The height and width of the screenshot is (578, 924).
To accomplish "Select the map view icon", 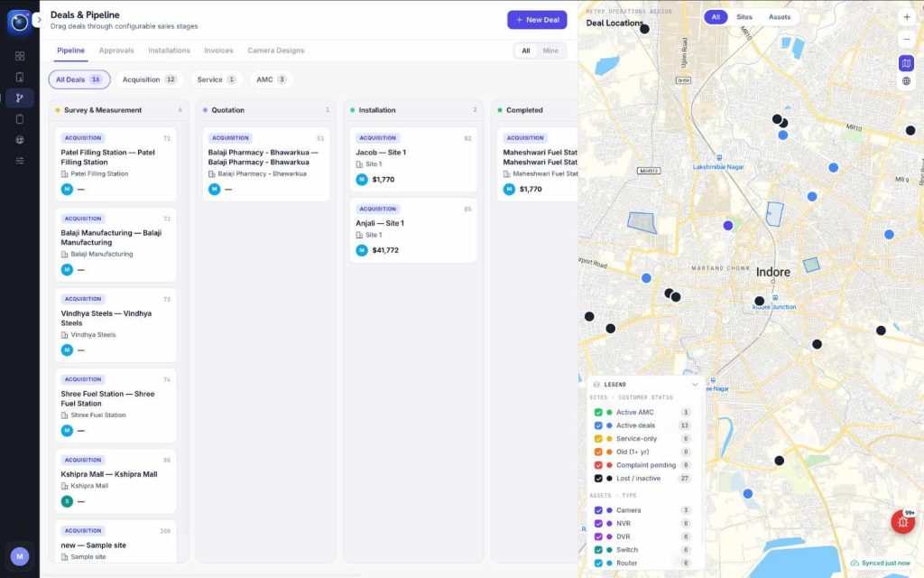I will tap(906, 63).
